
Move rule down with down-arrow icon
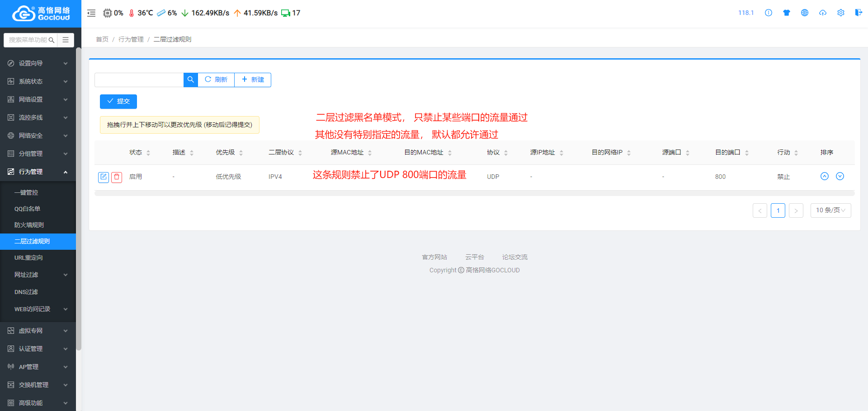[840, 176]
